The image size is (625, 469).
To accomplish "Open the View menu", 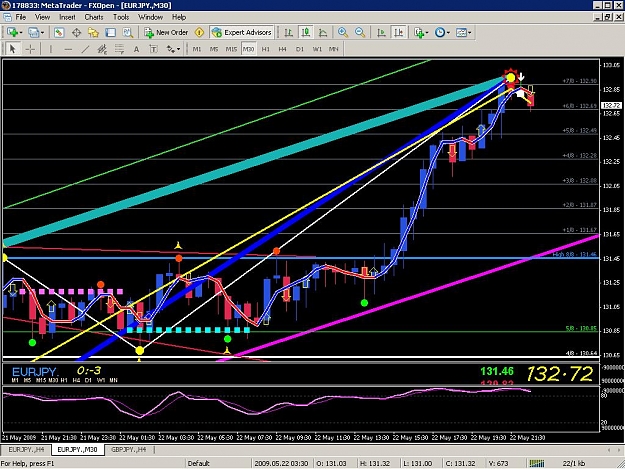I will pyautogui.click(x=42, y=17).
